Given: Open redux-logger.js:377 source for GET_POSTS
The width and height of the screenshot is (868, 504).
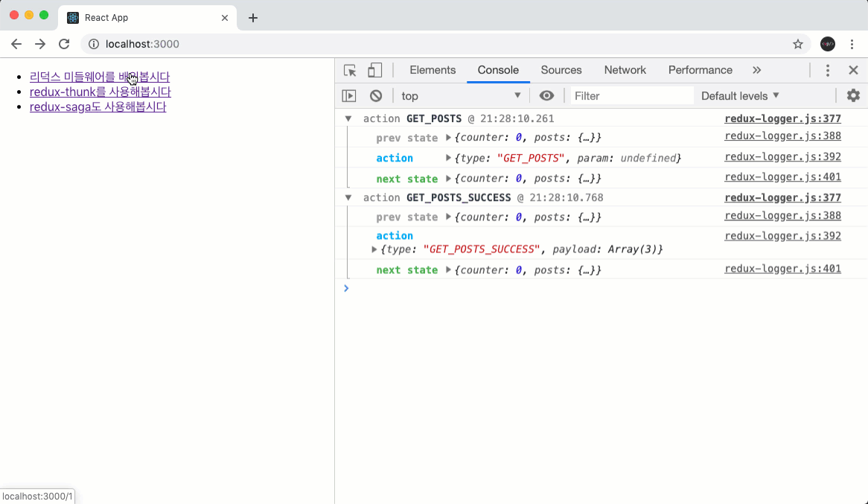Looking at the screenshot, I should pos(782,118).
